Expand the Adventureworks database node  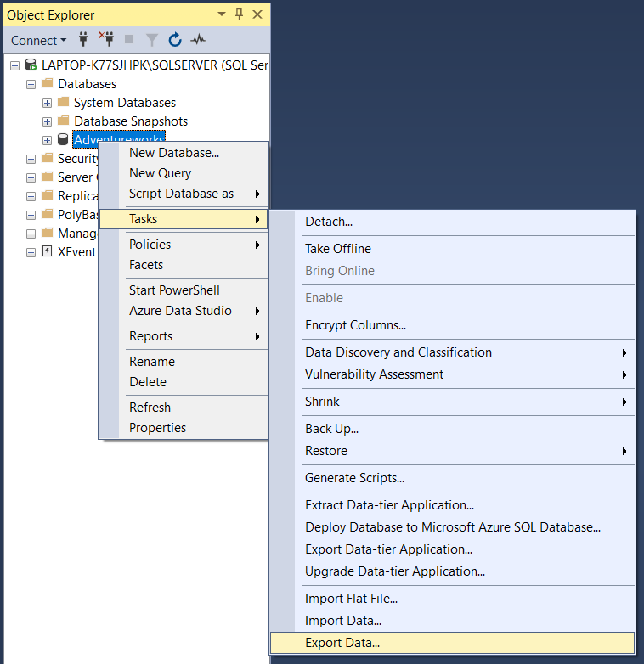tap(47, 140)
